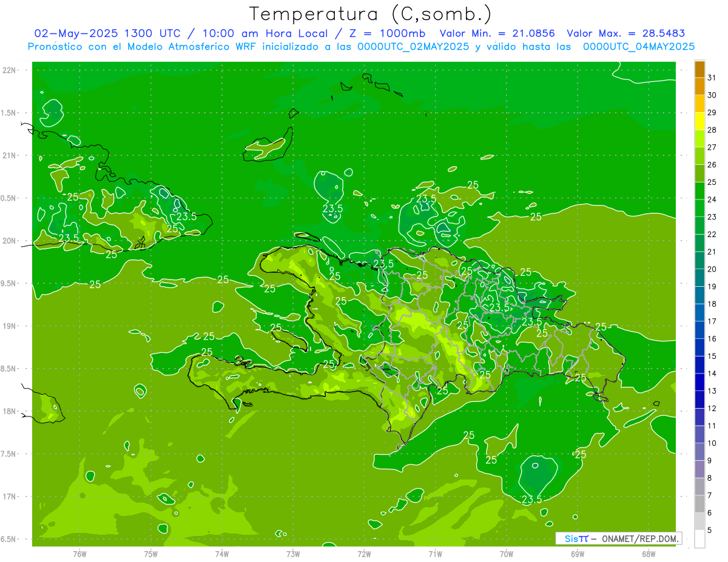This screenshot has width=728, height=562.
Task: Click the "15" colorbar scale label
Action: click(x=712, y=356)
